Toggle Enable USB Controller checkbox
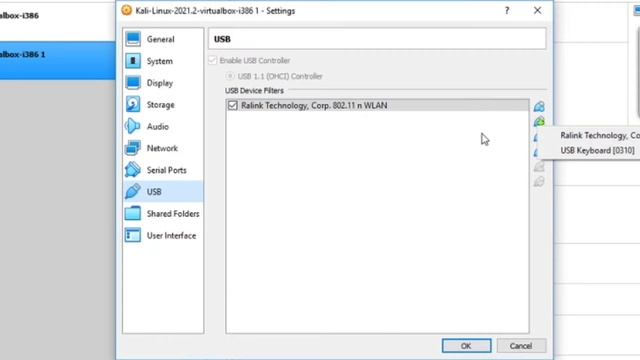This screenshot has width=640, height=360. [x=212, y=60]
